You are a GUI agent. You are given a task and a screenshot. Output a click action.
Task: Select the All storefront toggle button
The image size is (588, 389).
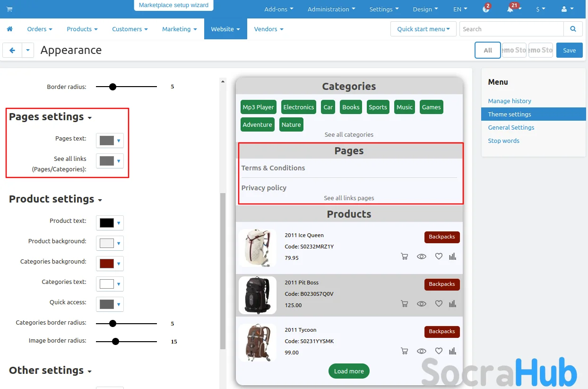(487, 50)
